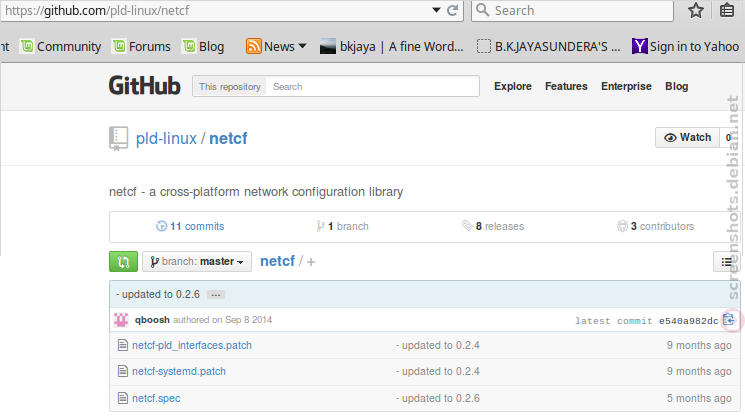The height and width of the screenshot is (416, 745).
Task: Click the GitHub logo
Action: [144, 86]
